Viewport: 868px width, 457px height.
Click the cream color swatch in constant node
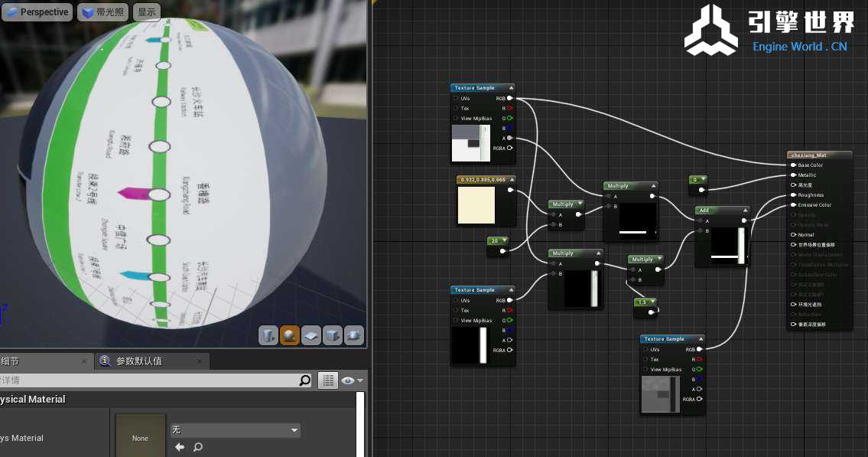476,205
